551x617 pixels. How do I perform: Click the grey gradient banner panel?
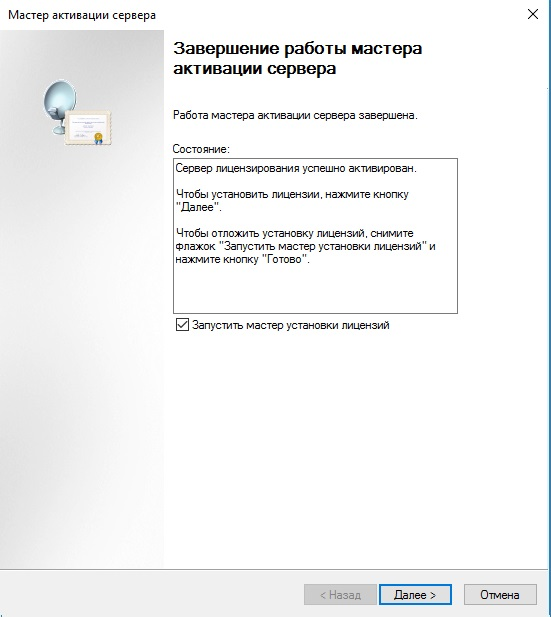tap(82, 299)
